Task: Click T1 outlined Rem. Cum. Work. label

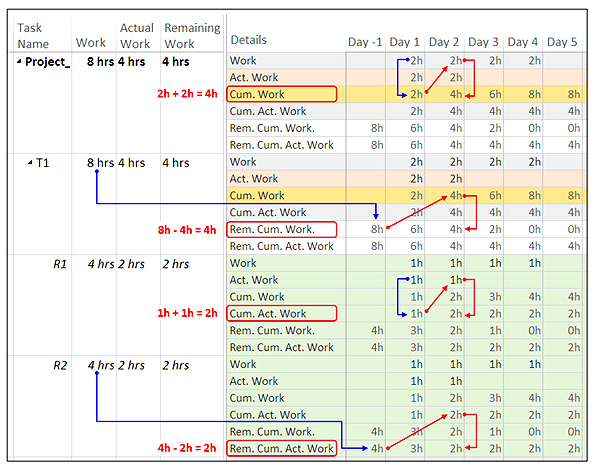Action: (x=282, y=229)
